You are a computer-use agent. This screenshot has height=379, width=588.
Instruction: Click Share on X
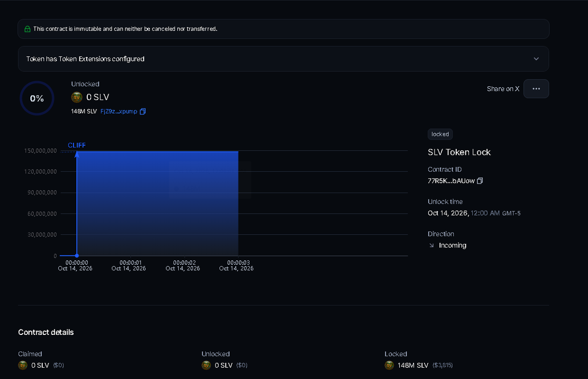pos(503,89)
